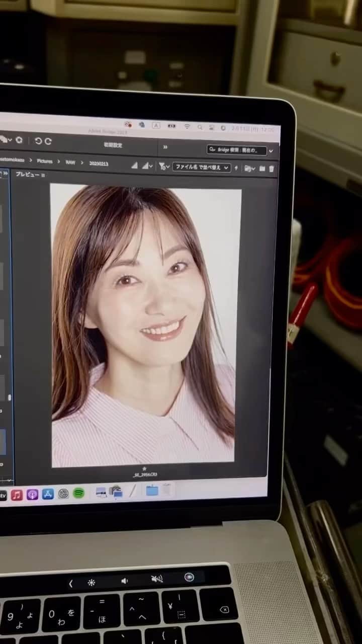Image resolution: width=362 pixels, height=644 pixels.
Task: Click the battery icon in menu bar
Action: click(171, 125)
